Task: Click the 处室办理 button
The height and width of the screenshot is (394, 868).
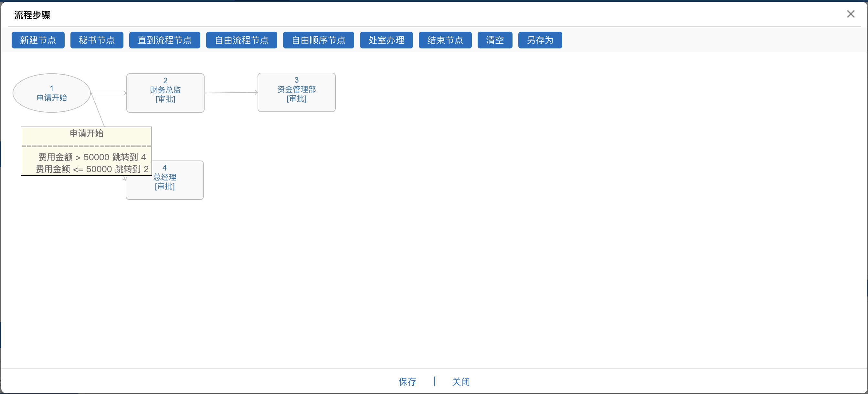Action: [386, 40]
